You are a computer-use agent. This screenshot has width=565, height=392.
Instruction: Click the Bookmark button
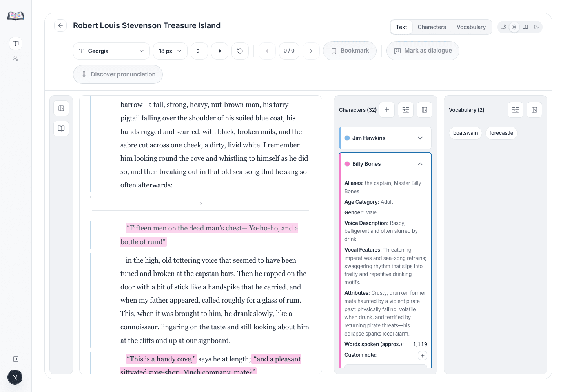pyautogui.click(x=350, y=51)
